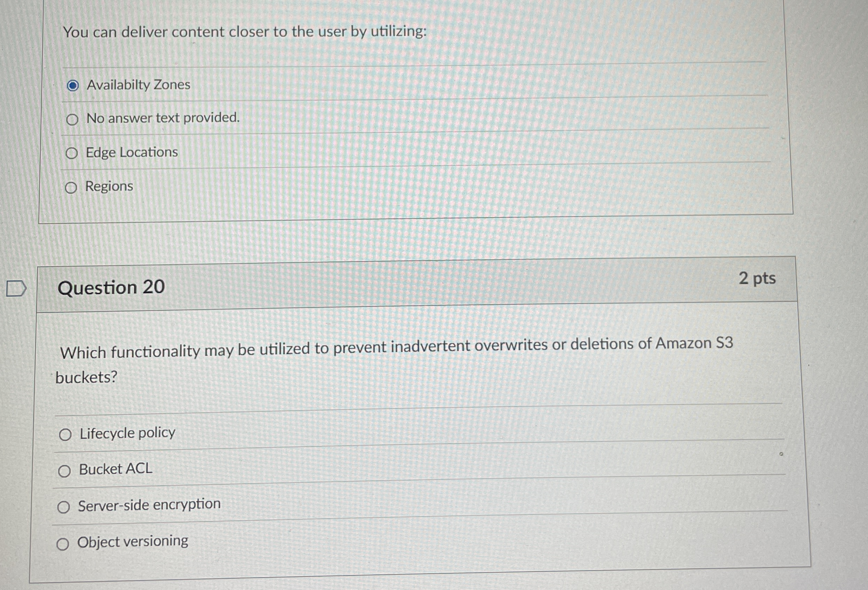The height and width of the screenshot is (590, 868).
Task: Select the Regions answer option
Action: coord(71,187)
